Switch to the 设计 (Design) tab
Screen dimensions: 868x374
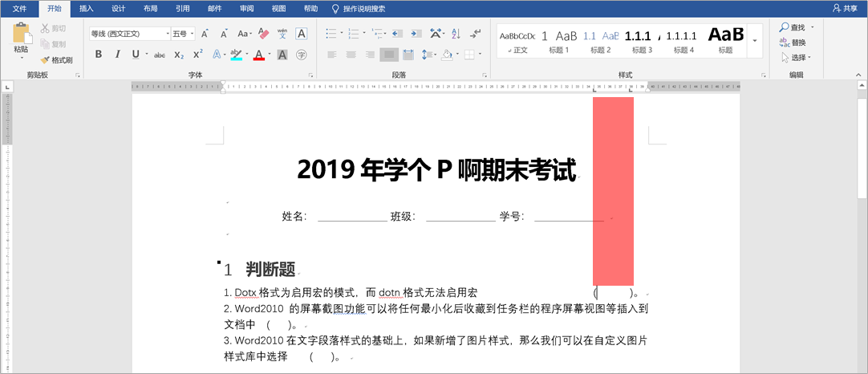(x=118, y=8)
